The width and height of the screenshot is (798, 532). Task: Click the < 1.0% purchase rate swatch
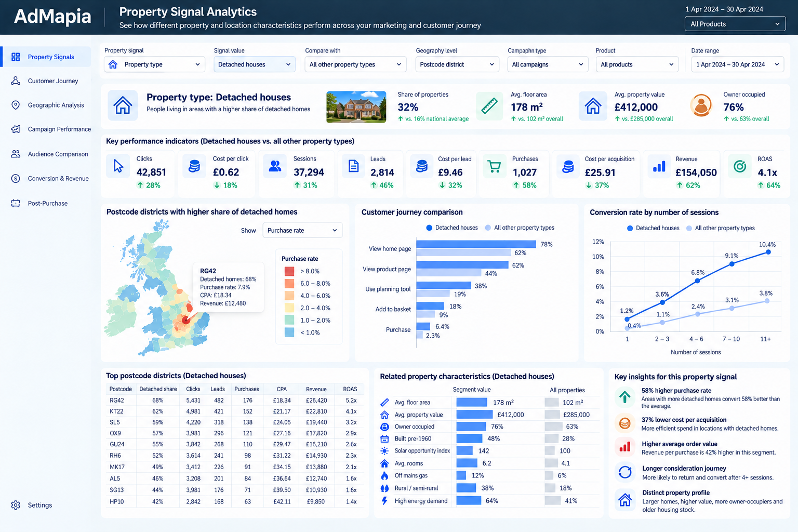pos(289,332)
